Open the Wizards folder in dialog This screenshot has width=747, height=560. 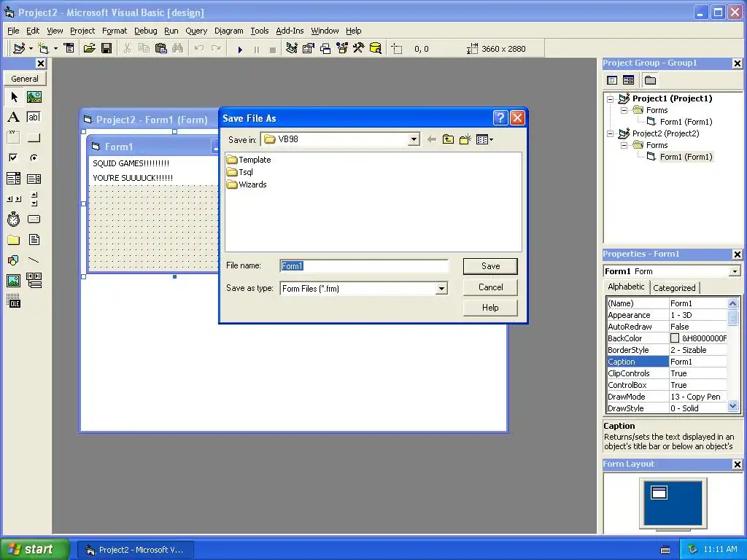click(247, 184)
